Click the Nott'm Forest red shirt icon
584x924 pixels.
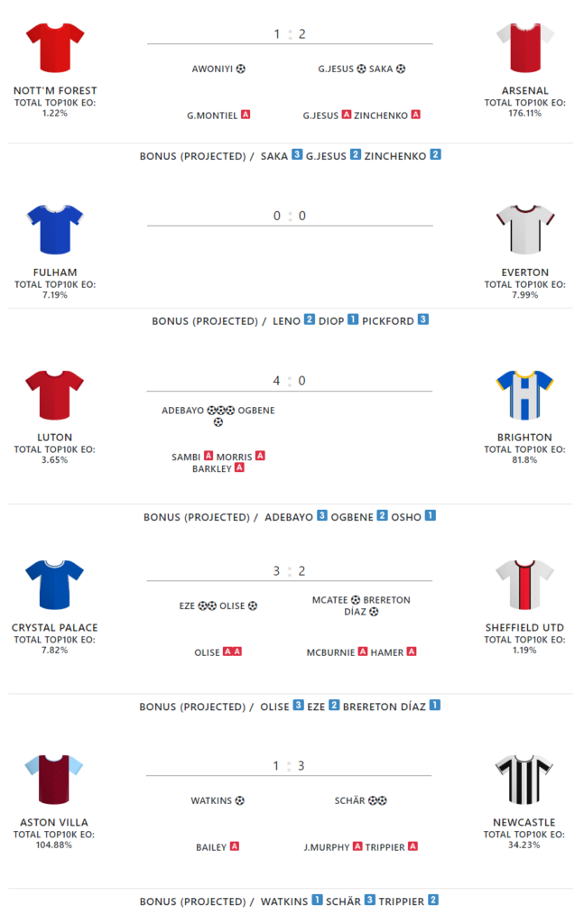coord(55,48)
